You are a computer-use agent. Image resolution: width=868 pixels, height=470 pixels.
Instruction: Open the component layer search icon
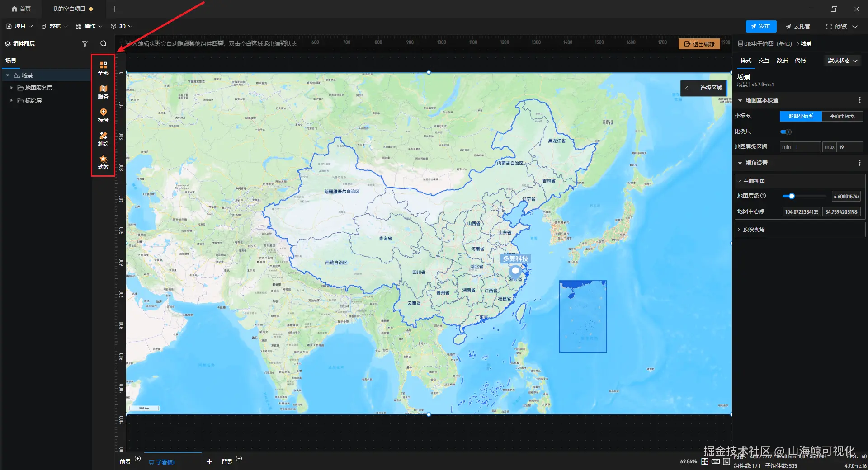[x=104, y=44]
